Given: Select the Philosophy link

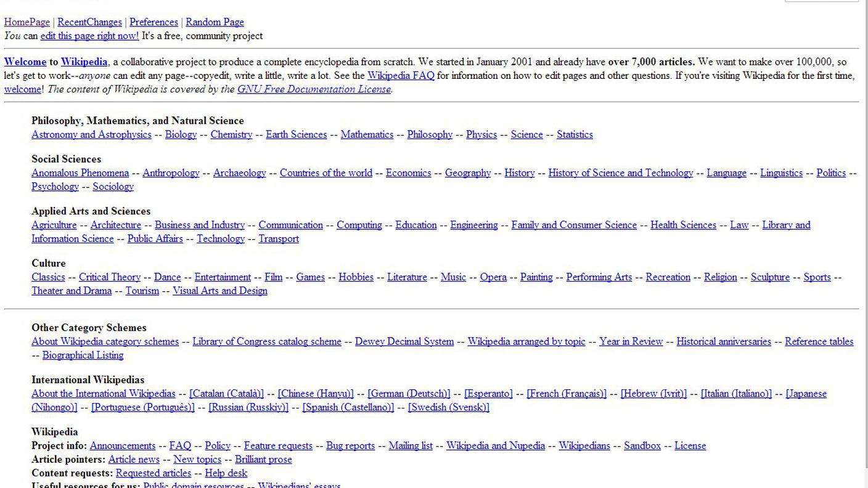Looking at the screenshot, I should [x=430, y=135].
